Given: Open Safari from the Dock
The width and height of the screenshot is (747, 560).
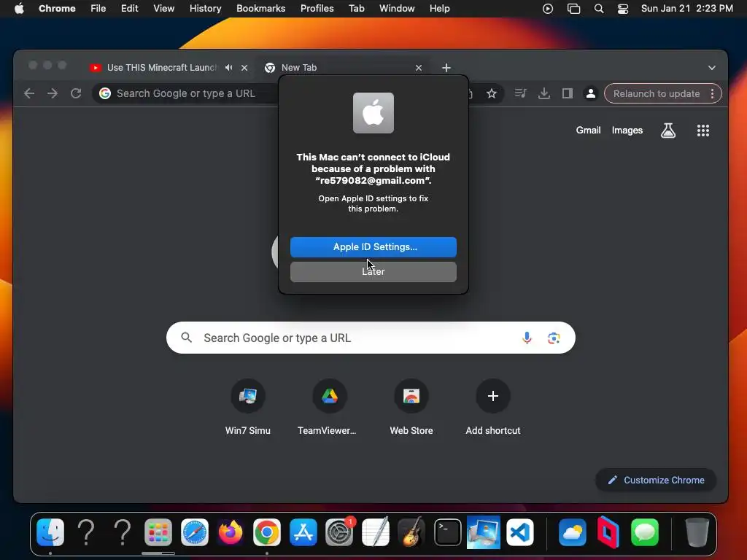Looking at the screenshot, I should tap(194, 532).
